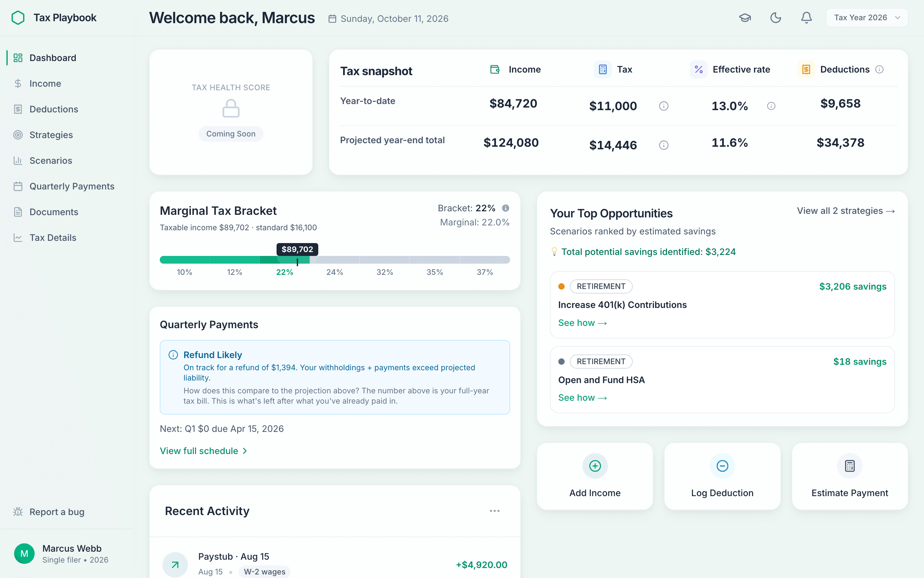The height and width of the screenshot is (578, 924).
Task: Click the $89,702 marker on bracket bar
Action: 297,249
